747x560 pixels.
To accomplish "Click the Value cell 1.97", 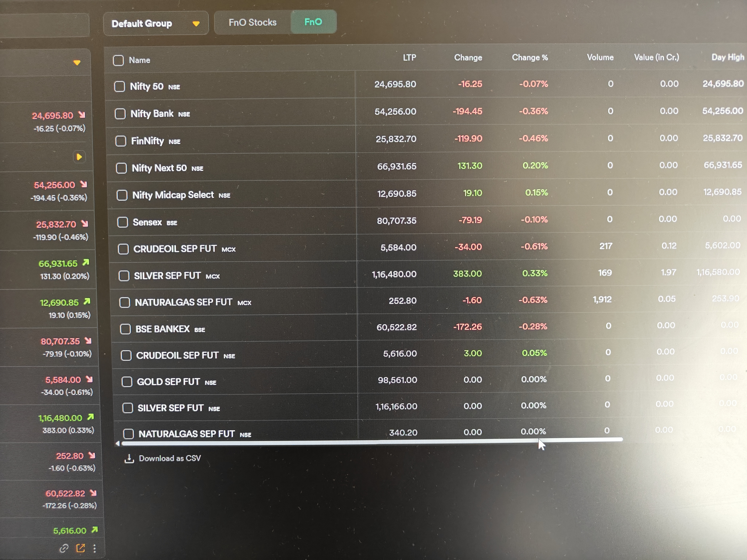I will (668, 272).
